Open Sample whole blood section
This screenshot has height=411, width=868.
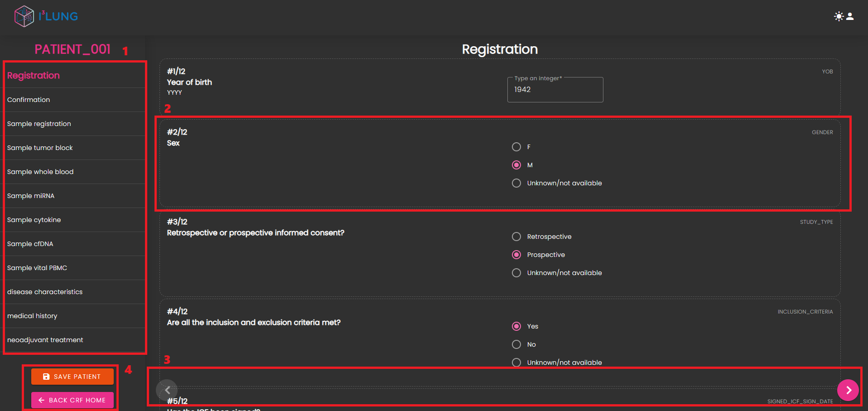(x=40, y=172)
